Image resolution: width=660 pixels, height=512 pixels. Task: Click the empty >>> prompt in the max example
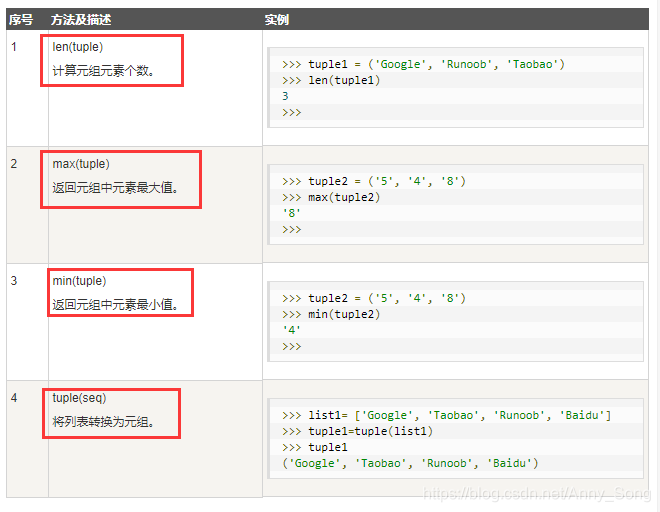pos(292,229)
